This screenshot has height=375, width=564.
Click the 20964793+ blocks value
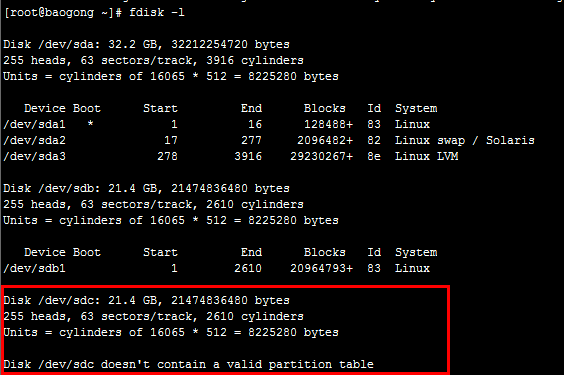tap(322, 268)
